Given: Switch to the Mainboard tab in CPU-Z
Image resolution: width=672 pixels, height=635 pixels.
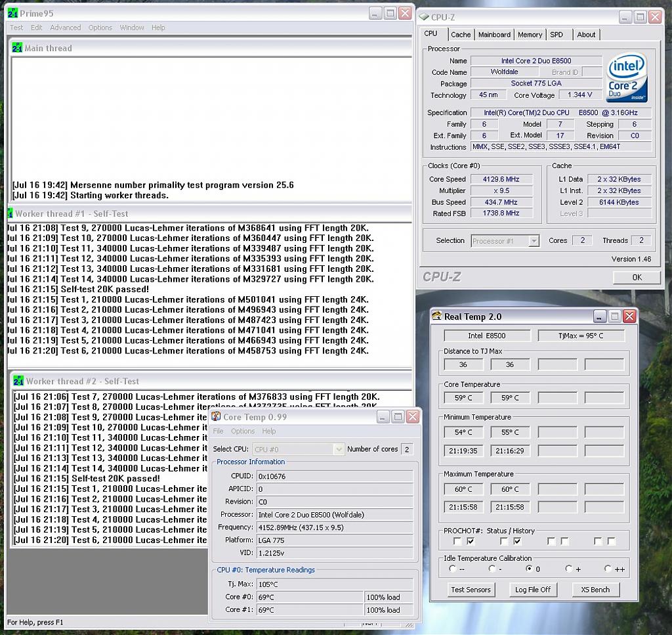Looking at the screenshot, I should pos(494,35).
